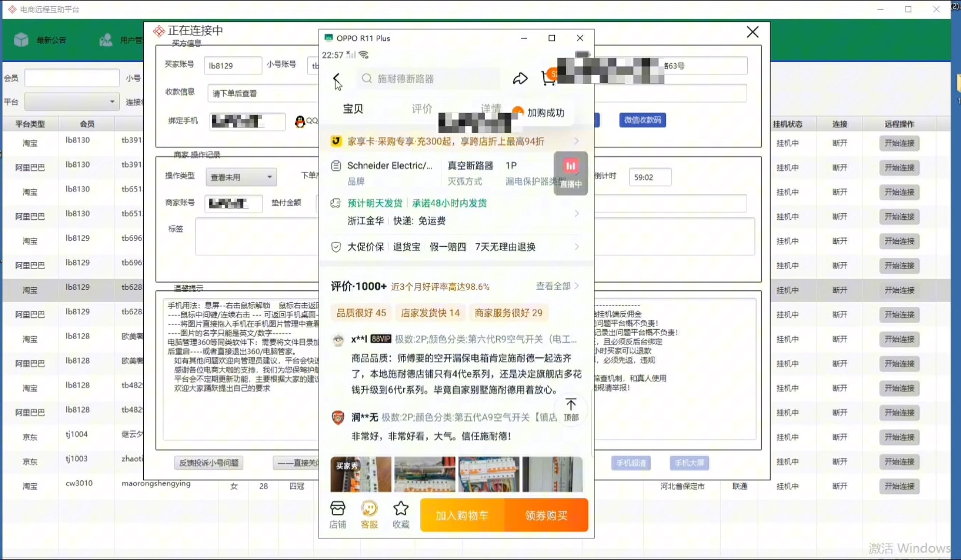Open the first 买家秀 review photo
This screenshot has height=560, width=961.
tap(361, 474)
